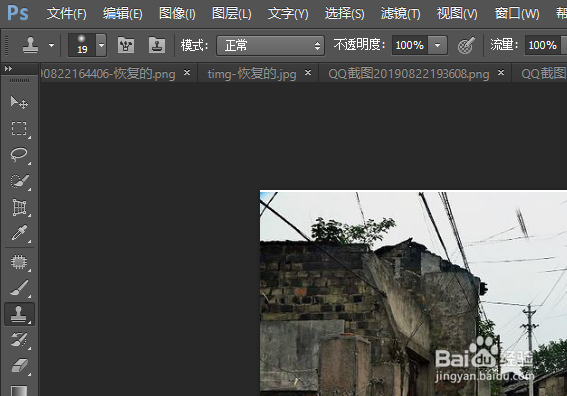The height and width of the screenshot is (396, 567).
Task: Open the 文件(F) menu
Action: tap(67, 14)
